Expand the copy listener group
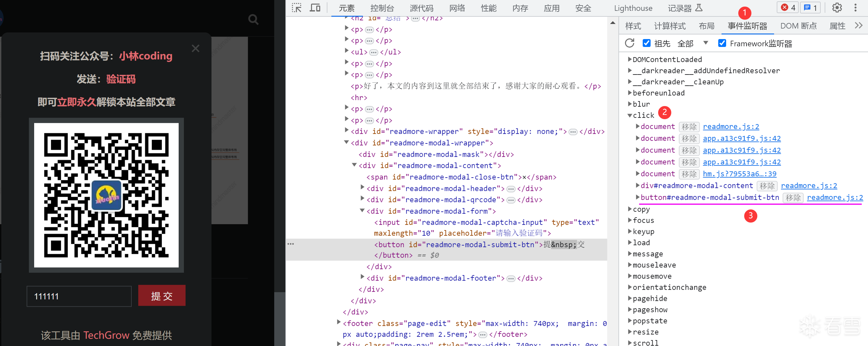Image resolution: width=868 pixels, height=346 pixels. [x=630, y=209]
